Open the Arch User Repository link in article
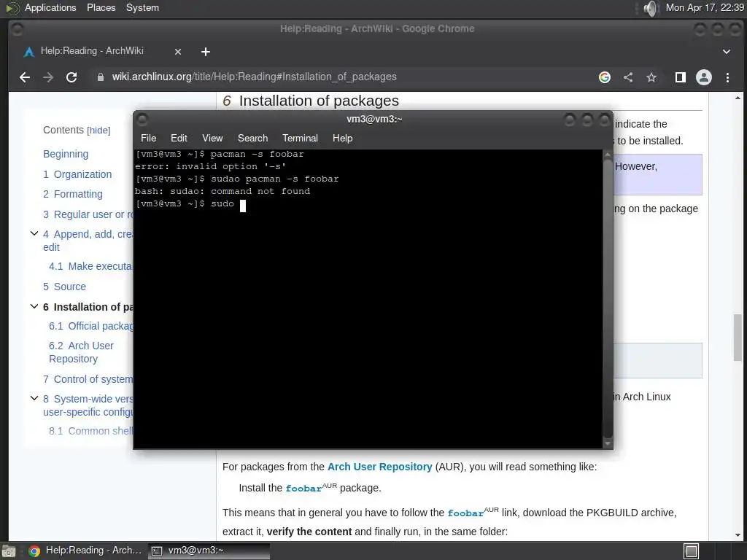Image resolution: width=747 pixels, height=560 pixels. 379,467
